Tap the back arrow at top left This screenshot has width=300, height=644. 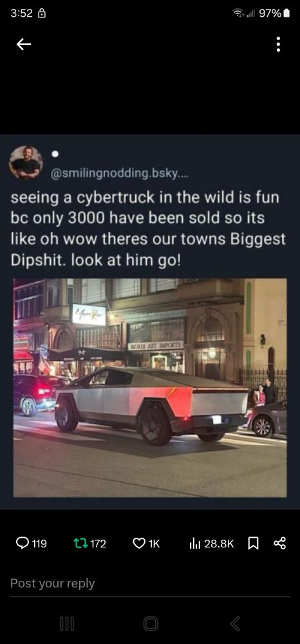click(23, 44)
